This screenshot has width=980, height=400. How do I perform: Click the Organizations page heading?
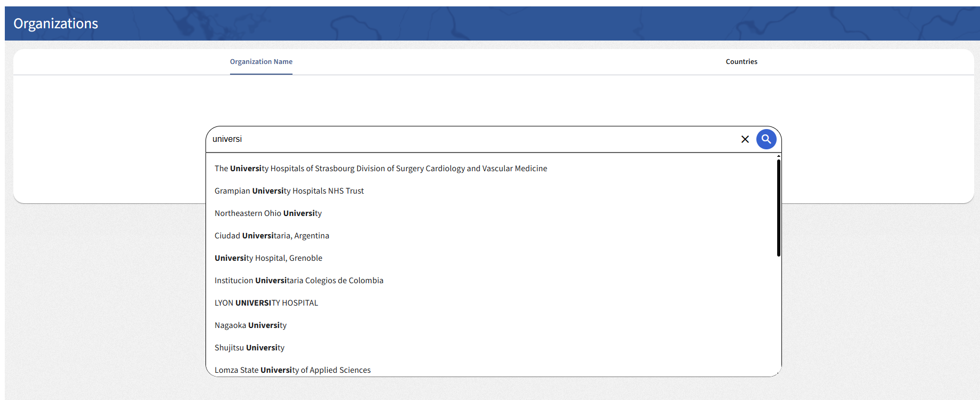pyautogui.click(x=56, y=23)
